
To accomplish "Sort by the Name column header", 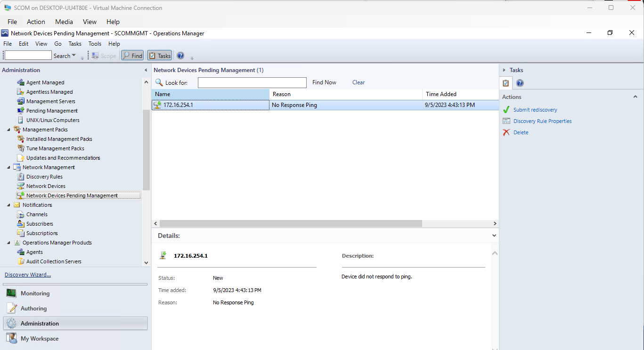I will point(211,94).
